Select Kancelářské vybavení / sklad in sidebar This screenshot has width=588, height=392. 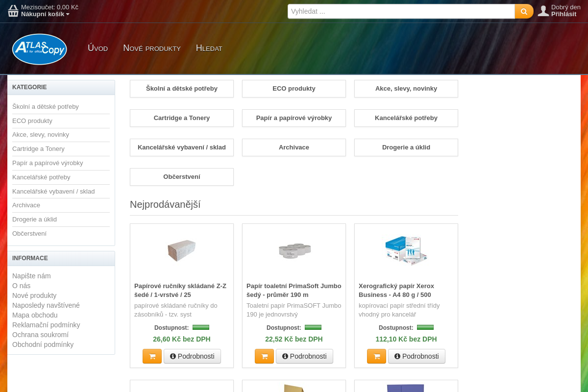click(x=53, y=192)
